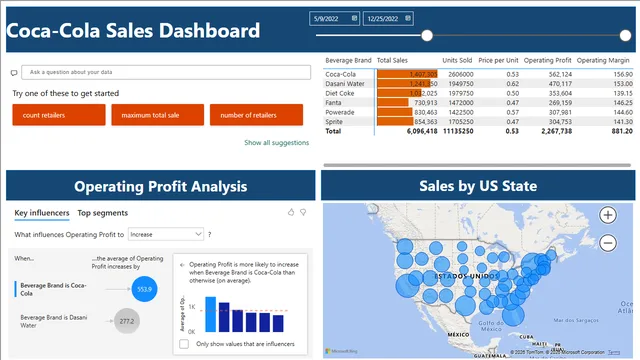Click the Coca-Cola 562,124 operating profit cell

click(x=560, y=74)
